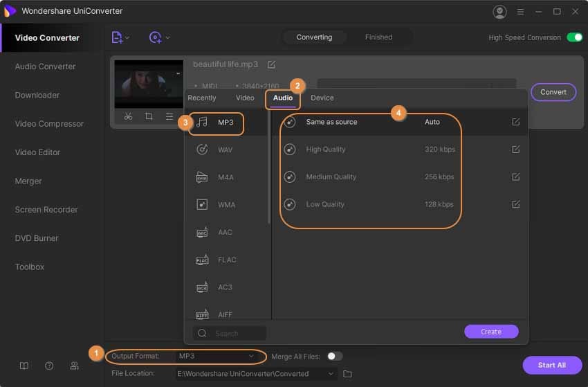Switch to the Converting tab
The width and height of the screenshot is (588, 387).
pos(314,37)
